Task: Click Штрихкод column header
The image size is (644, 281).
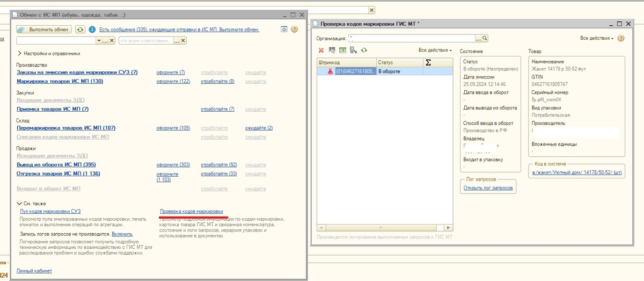Action: (x=347, y=62)
